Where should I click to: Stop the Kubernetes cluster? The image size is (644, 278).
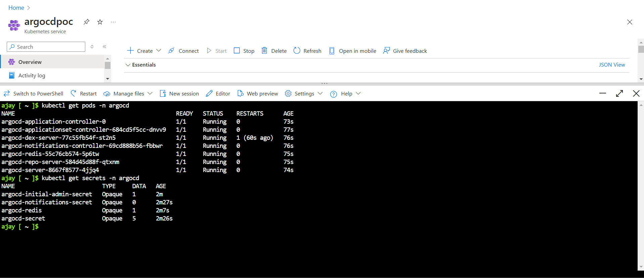pyautogui.click(x=244, y=51)
